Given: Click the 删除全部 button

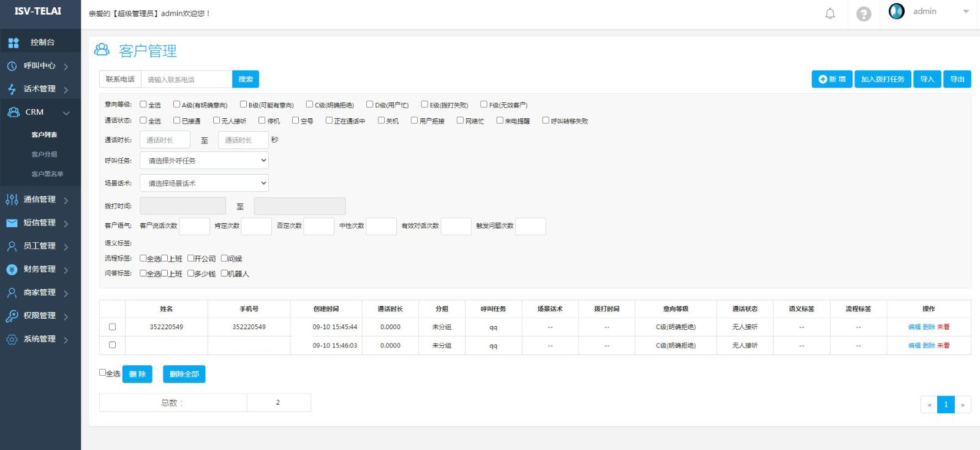Looking at the screenshot, I should [x=184, y=374].
